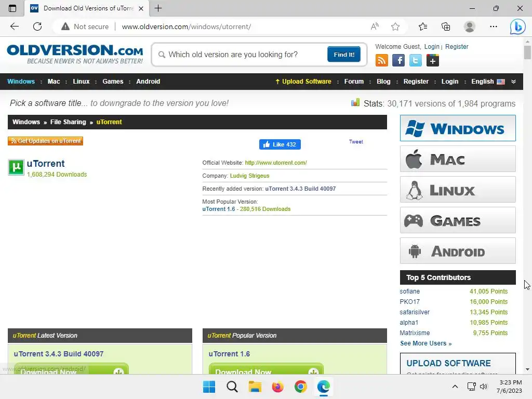The image size is (532, 399).
Task: Open taskbar Search
Action: coord(232,387)
